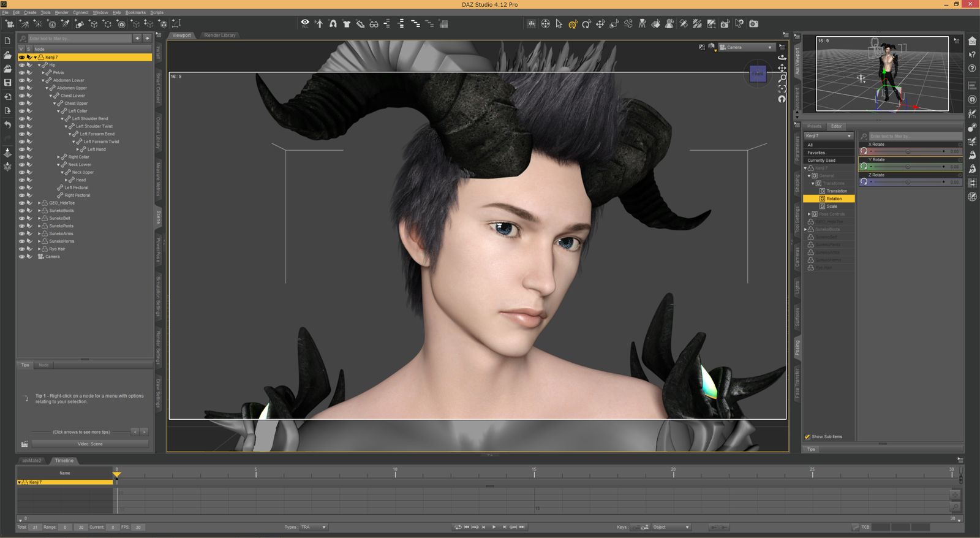This screenshot has width=980, height=538.
Task: Create a new camera from toolbar
Action: pyautogui.click(x=10, y=24)
